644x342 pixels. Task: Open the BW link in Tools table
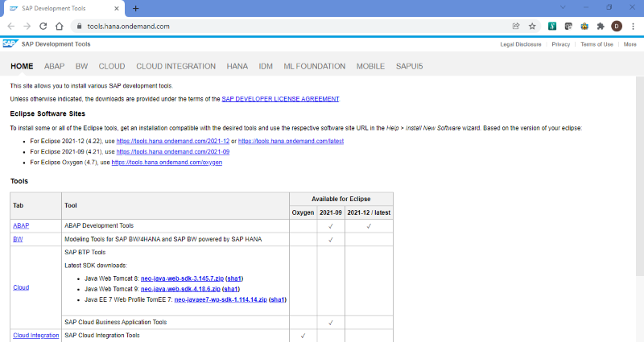click(18, 239)
